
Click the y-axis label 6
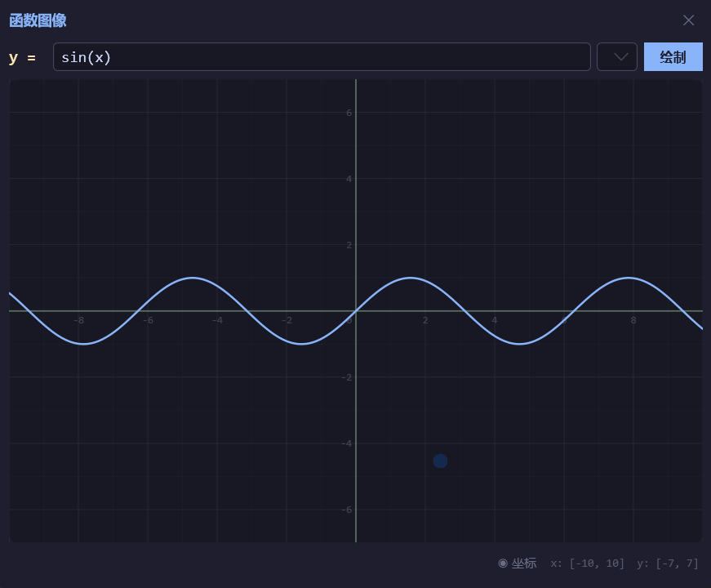click(x=349, y=113)
